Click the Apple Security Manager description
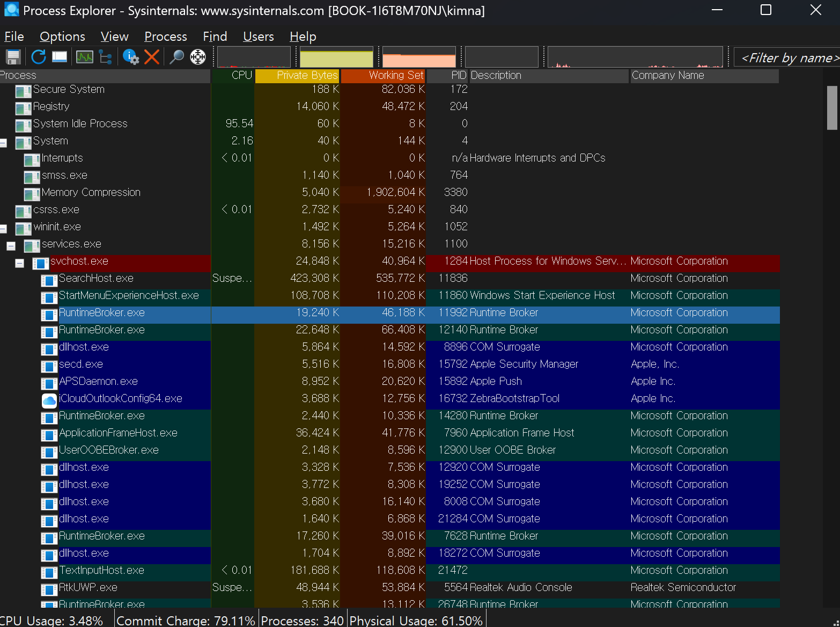 point(524,364)
